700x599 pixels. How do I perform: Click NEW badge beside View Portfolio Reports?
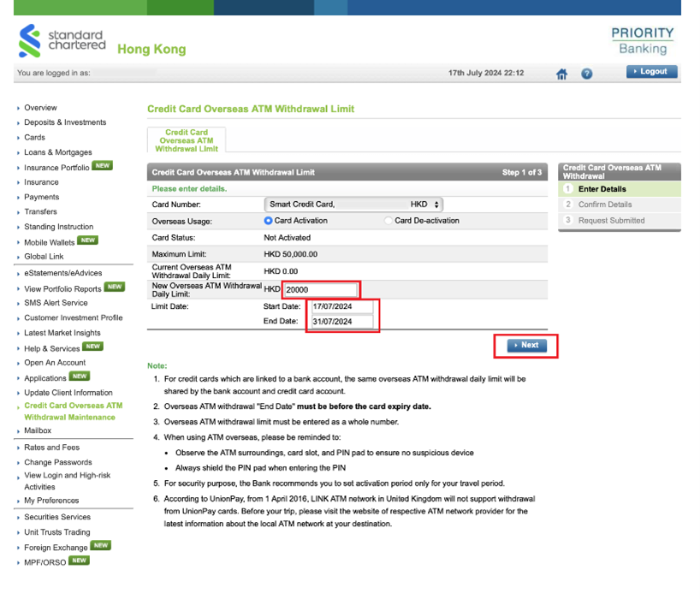point(115,288)
